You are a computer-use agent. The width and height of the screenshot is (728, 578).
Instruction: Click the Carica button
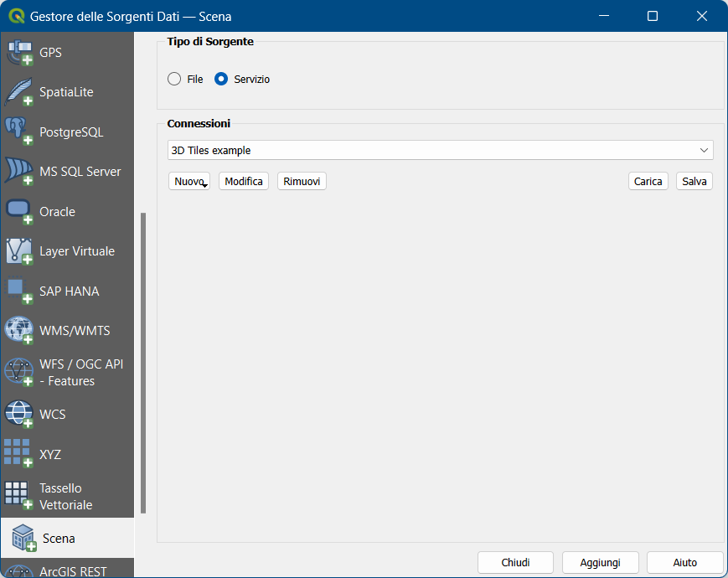[x=648, y=181]
